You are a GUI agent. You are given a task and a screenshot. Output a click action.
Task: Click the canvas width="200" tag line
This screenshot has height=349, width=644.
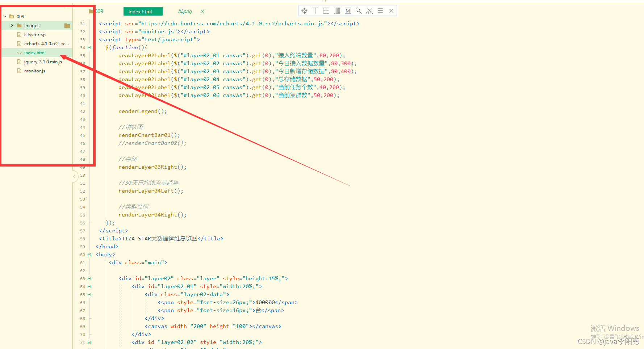pyautogui.click(x=213, y=326)
